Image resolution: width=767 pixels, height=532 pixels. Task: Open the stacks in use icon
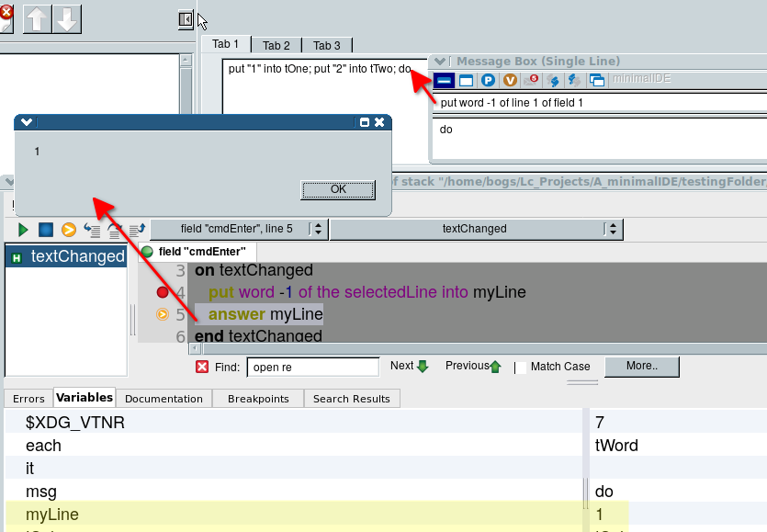(597, 80)
